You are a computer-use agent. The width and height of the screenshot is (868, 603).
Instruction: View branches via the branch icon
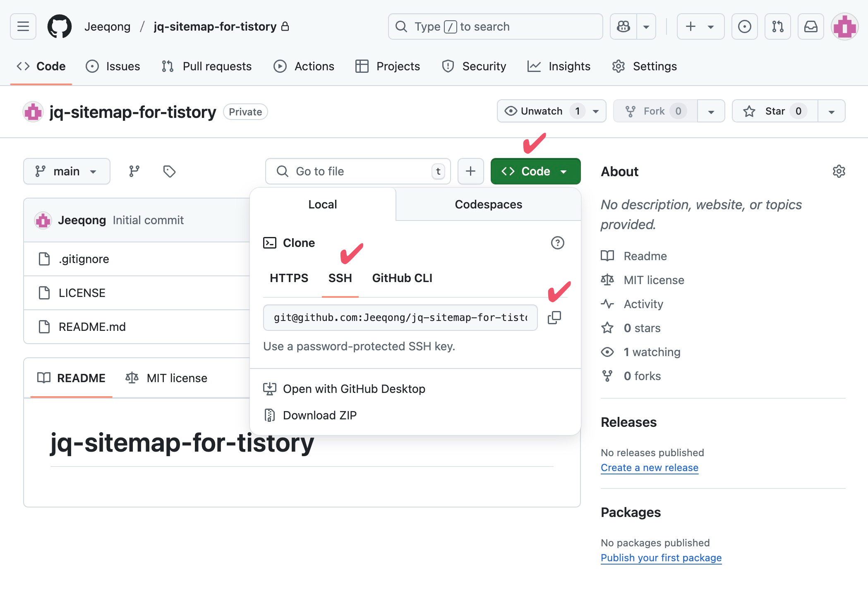click(x=134, y=171)
